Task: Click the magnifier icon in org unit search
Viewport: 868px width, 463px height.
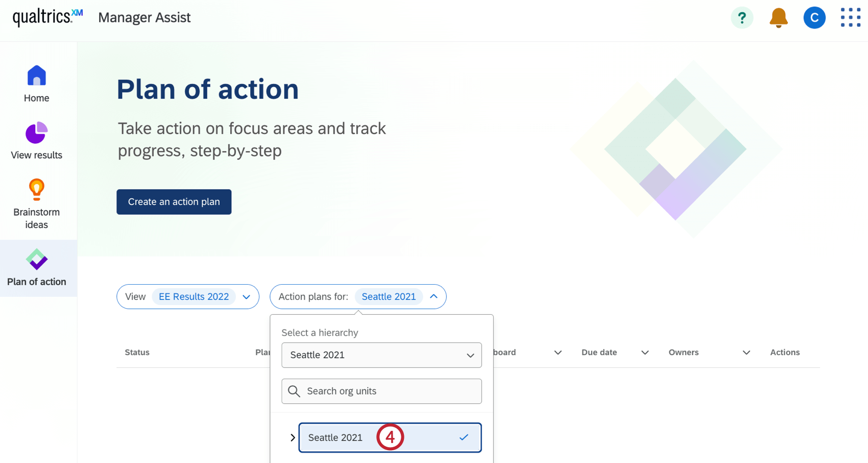Action: (x=294, y=391)
